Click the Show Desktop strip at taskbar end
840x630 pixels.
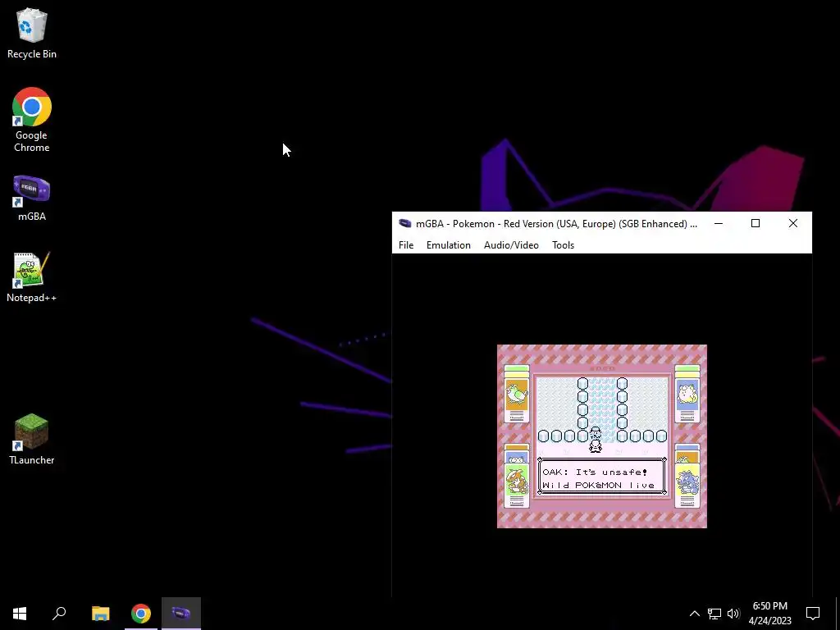click(838, 614)
